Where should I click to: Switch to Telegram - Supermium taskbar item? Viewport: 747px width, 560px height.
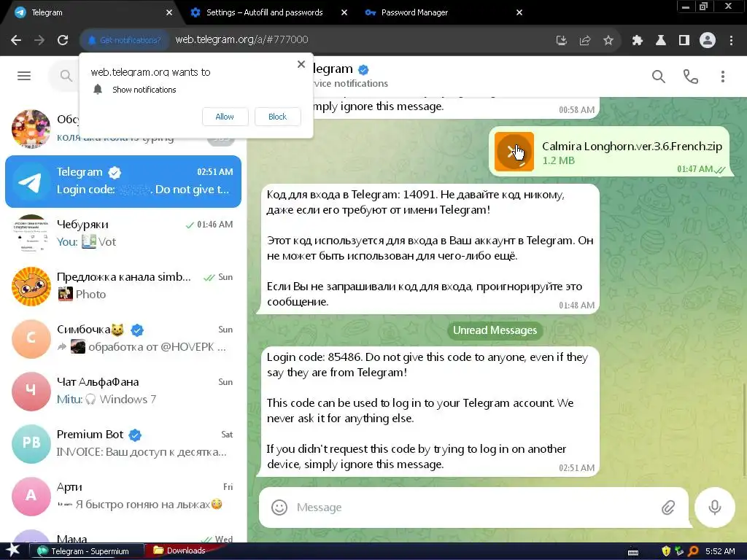87,551
